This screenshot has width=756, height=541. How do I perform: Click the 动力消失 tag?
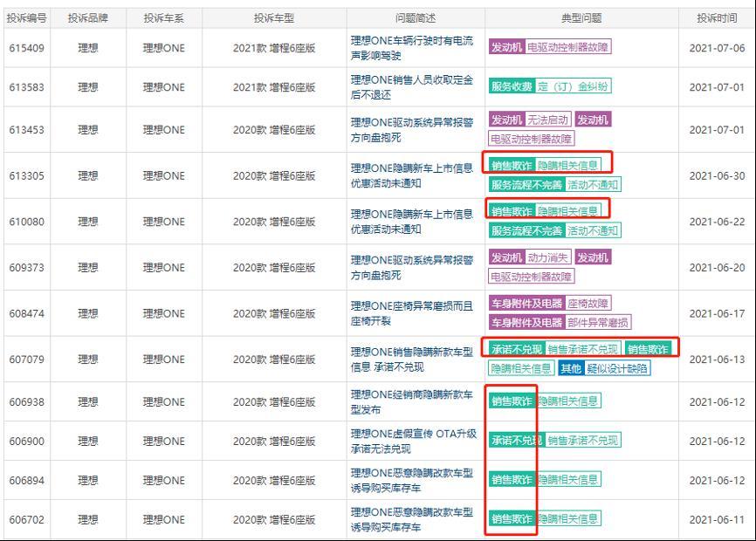click(547, 257)
